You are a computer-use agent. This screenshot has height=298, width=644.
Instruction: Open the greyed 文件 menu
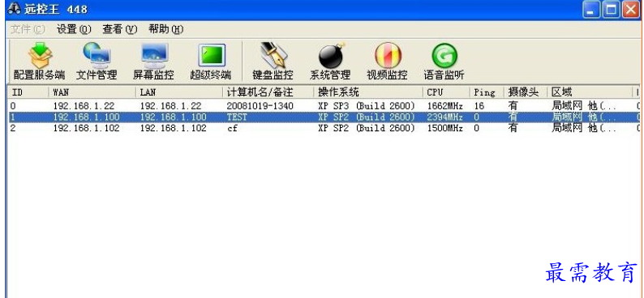28,29
